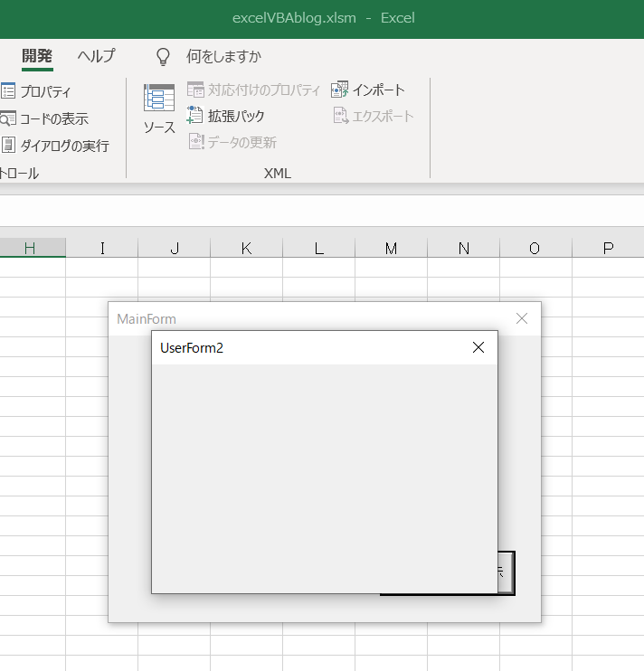Click the partially hidden MainForm command button

(x=507, y=572)
